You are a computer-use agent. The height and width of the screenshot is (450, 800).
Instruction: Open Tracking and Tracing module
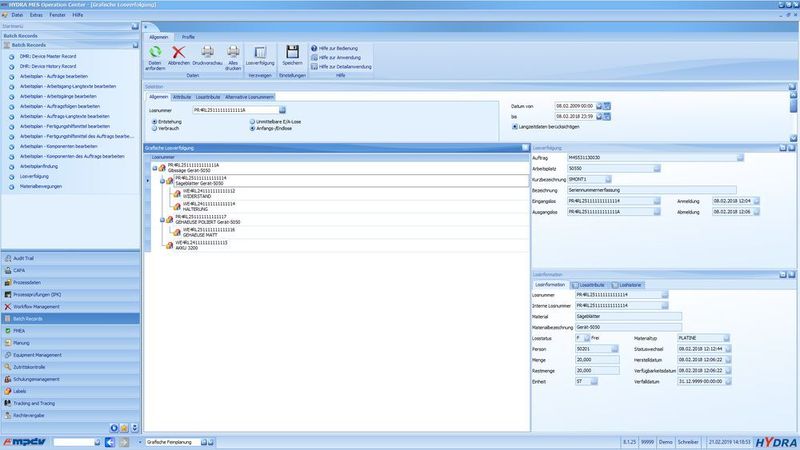(40, 402)
